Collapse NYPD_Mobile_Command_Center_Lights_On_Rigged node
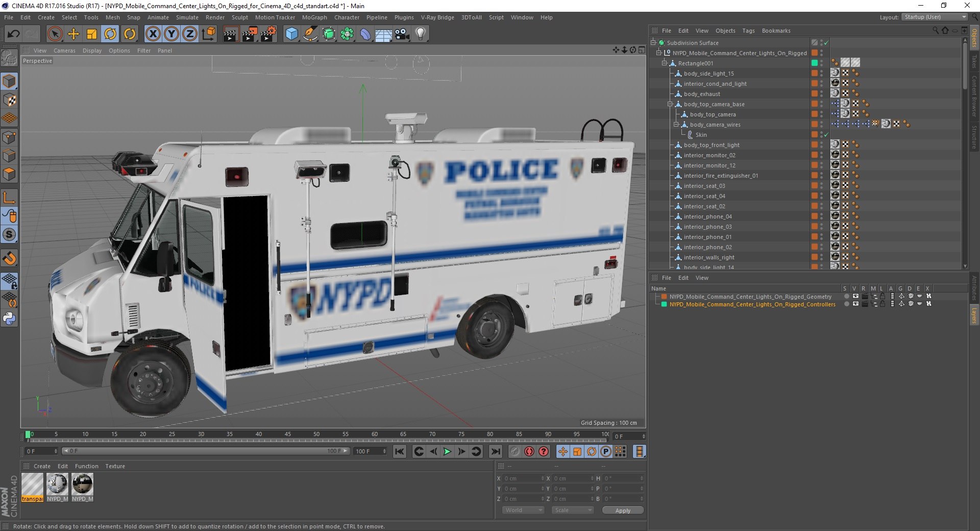Image resolution: width=980 pixels, height=531 pixels. [658, 53]
